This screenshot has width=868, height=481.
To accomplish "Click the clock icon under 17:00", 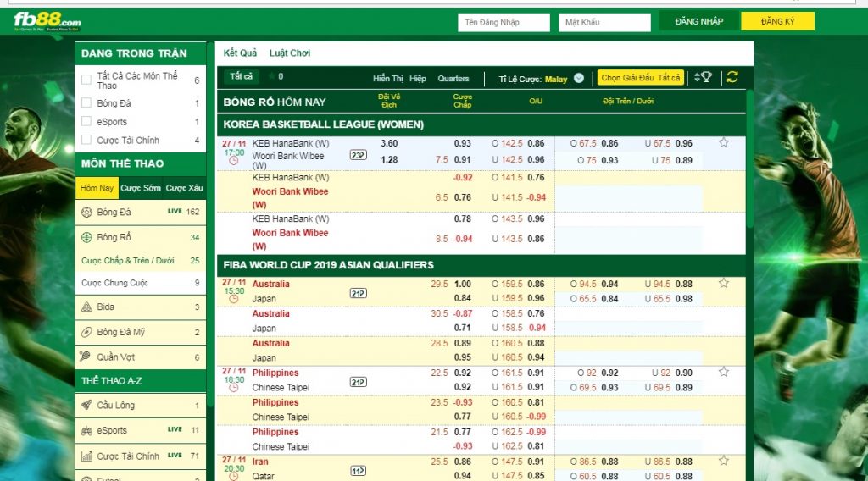I will (234, 161).
